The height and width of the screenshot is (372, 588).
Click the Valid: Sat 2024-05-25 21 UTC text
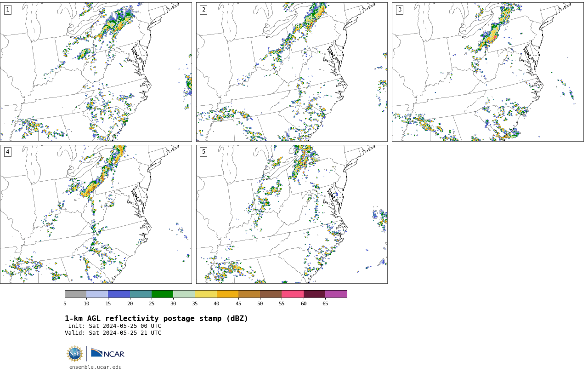(x=113, y=333)
